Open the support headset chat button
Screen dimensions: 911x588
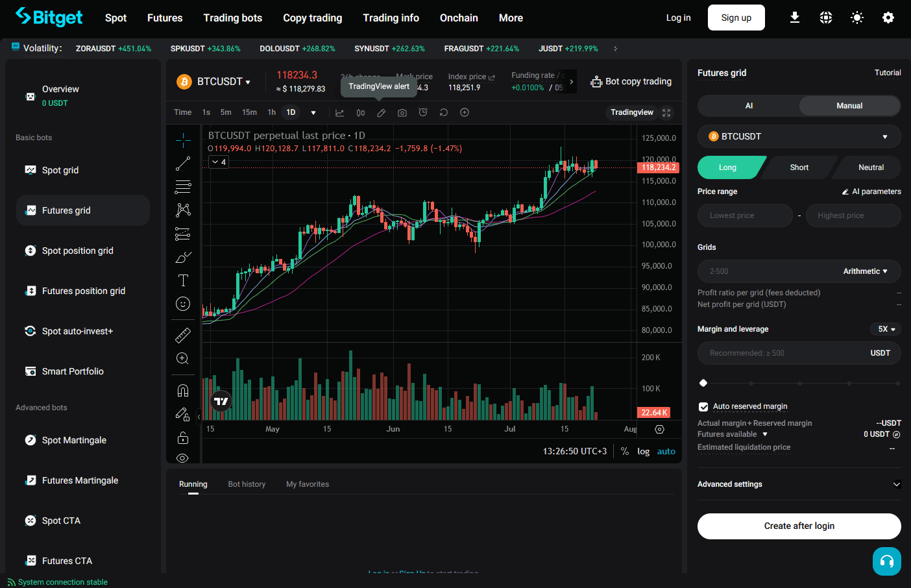887,561
